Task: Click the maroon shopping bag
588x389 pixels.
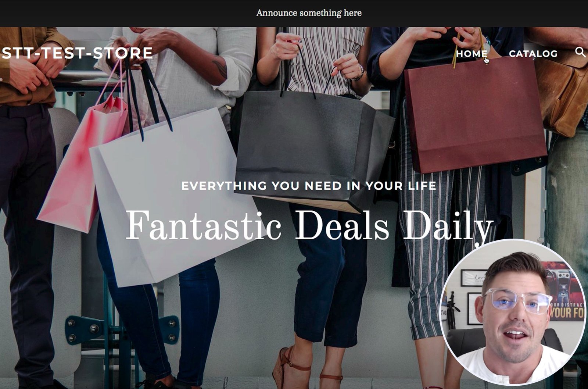Action: pyautogui.click(x=474, y=114)
